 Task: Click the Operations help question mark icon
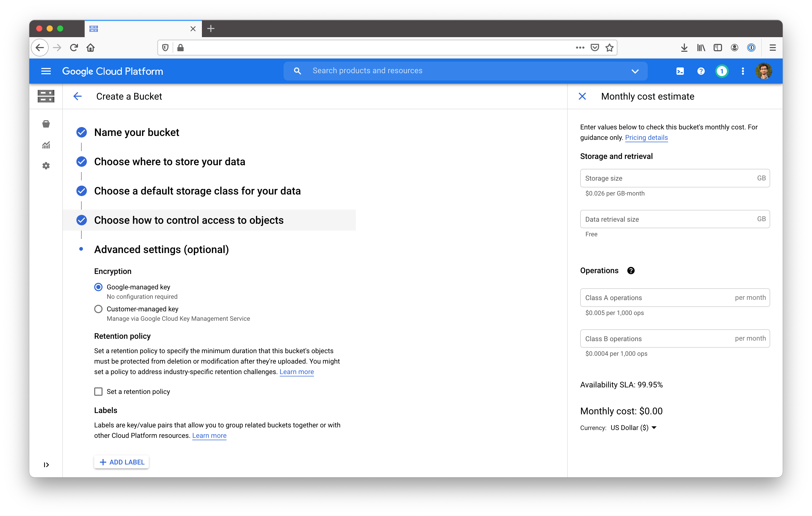(x=630, y=271)
